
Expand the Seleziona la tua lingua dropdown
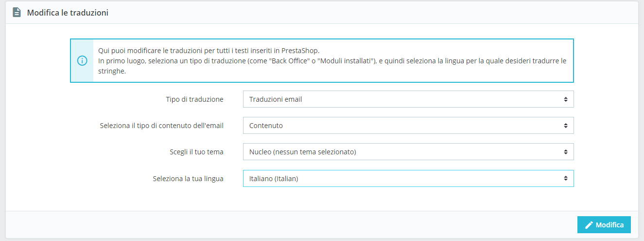coord(408,179)
